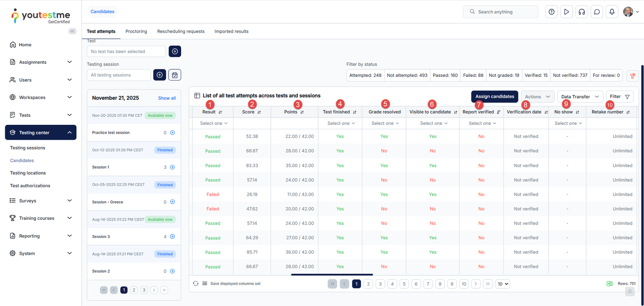The height and width of the screenshot is (306, 644).
Task: Clear filters with red funnel icon
Action: (632, 76)
